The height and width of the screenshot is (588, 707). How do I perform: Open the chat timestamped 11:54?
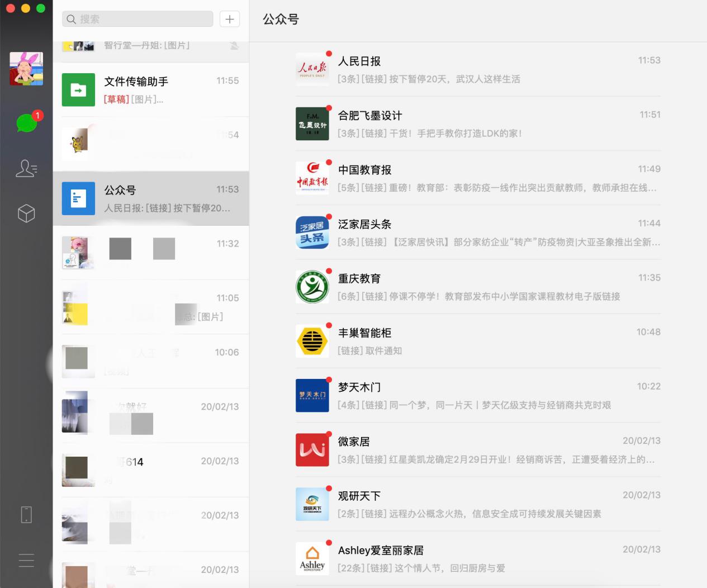pyautogui.click(x=151, y=144)
